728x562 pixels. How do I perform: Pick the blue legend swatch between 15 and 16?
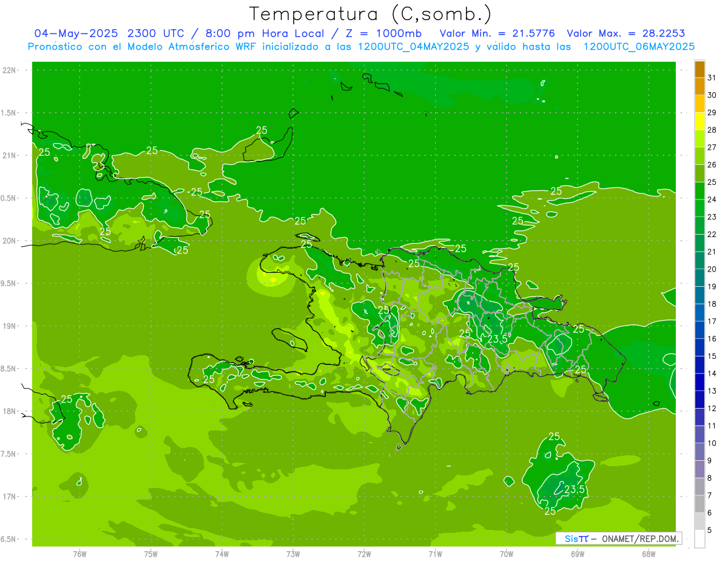(x=699, y=347)
